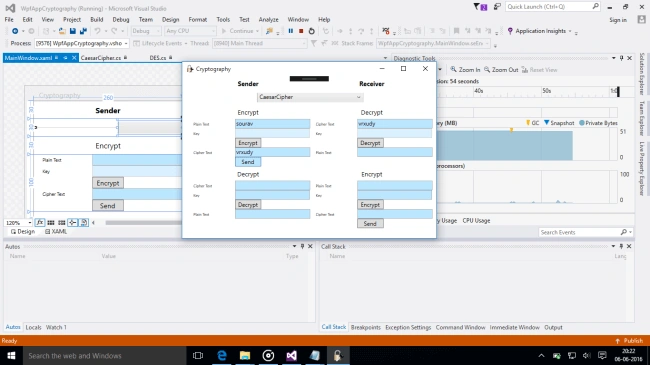650x365 pixels.
Task: Click the Breakpoints toolbar icon with red dot
Action: coord(386,31)
